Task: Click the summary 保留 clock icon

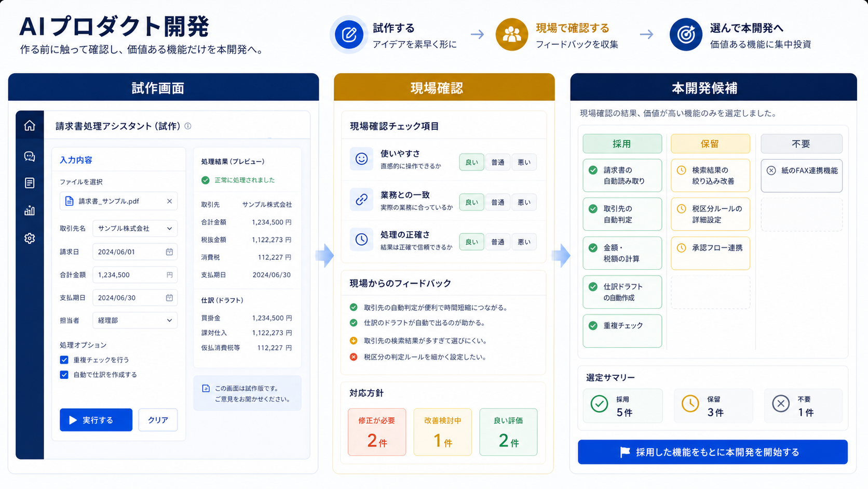Action: click(x=690, y=404)
